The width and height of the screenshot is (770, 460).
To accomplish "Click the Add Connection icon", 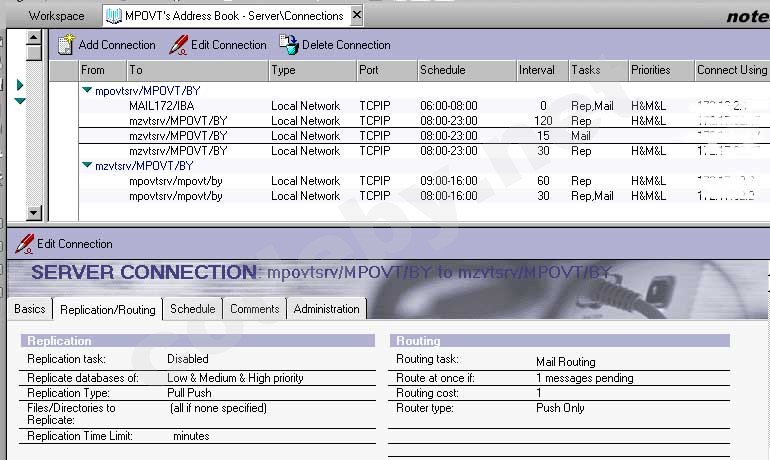I will point(66,45).
